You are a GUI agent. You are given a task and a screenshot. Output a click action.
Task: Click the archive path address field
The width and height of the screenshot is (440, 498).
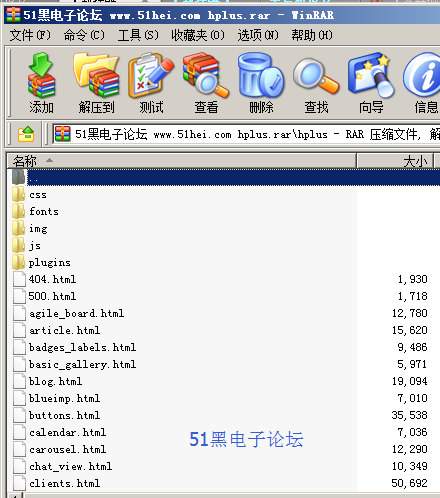point(246,134)
